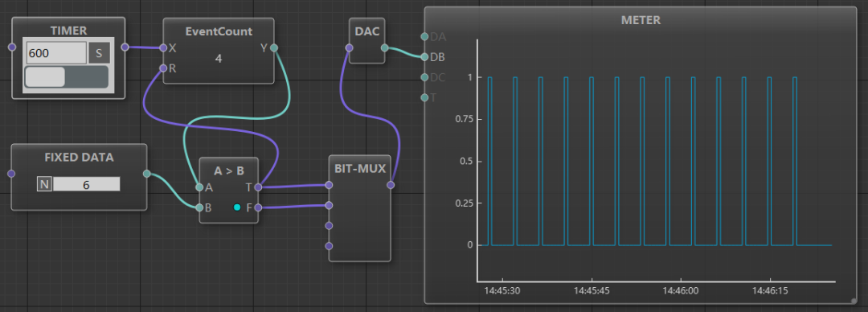Select the A > B block title
The image size is (868, 312).
click(228, 170)
